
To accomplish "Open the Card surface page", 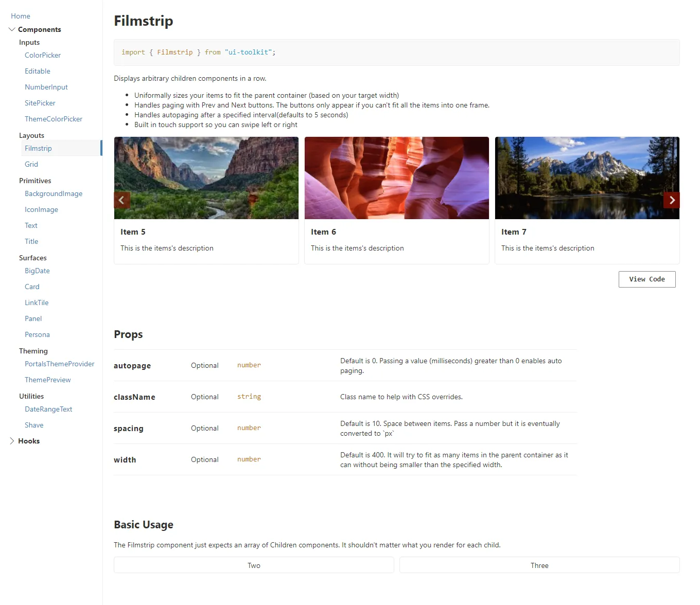I will 32,287.
